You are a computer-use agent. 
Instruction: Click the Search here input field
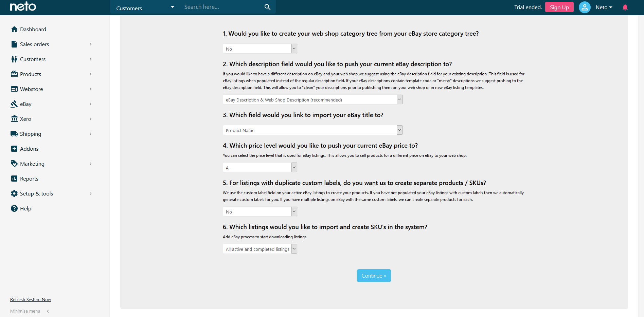(222, 7)
